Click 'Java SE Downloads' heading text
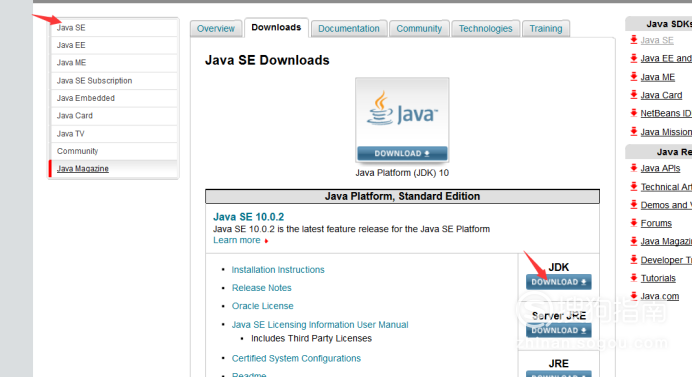The width and height of the screenshot is (692, 377). click(267, 60)
